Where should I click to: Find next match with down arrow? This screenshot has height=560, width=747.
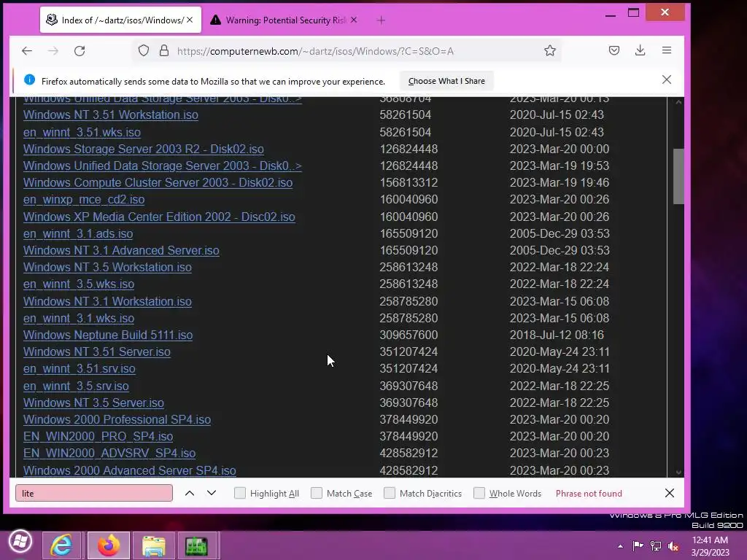pos(212,494)
